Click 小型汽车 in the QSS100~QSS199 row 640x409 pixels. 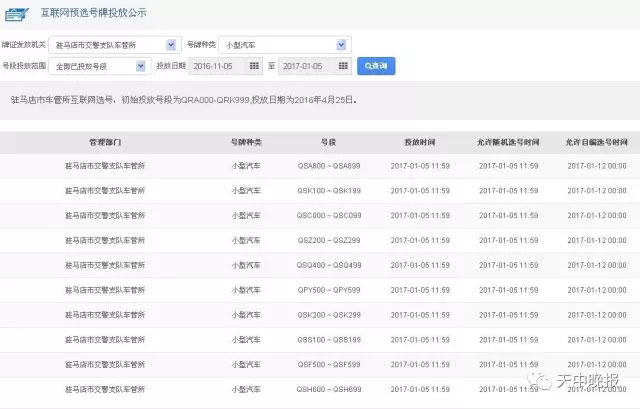tap(246, 340)
